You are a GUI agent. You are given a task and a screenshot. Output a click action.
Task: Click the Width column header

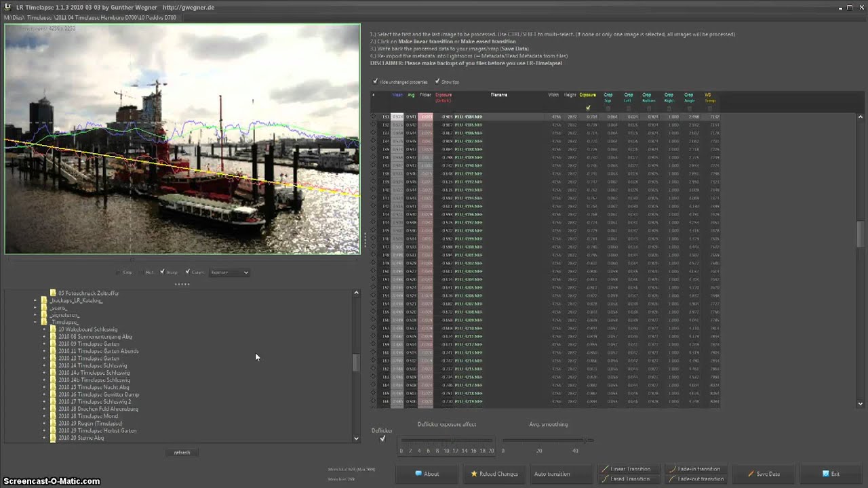(x=553, y=95)
